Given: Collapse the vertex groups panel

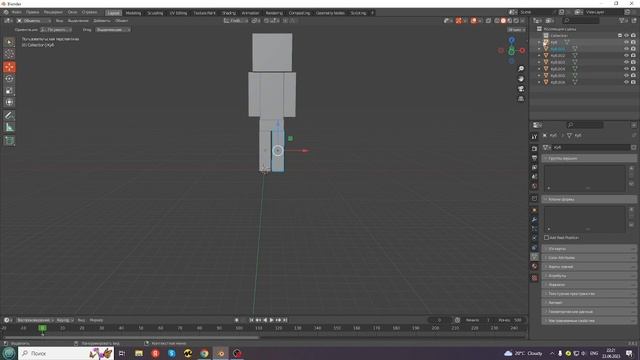Looking at the screenshot, I should [x=590, y=158].
